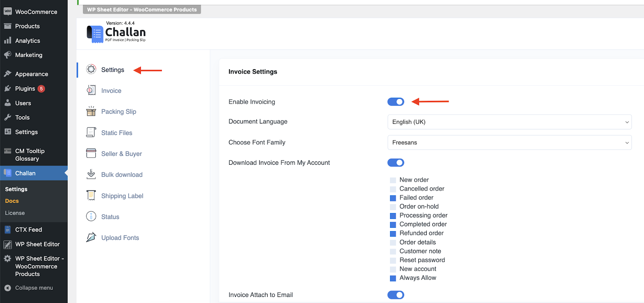Click the Status info circle icon
The width and height of the screenshot is (644, 303).
[x=91, y=216]
